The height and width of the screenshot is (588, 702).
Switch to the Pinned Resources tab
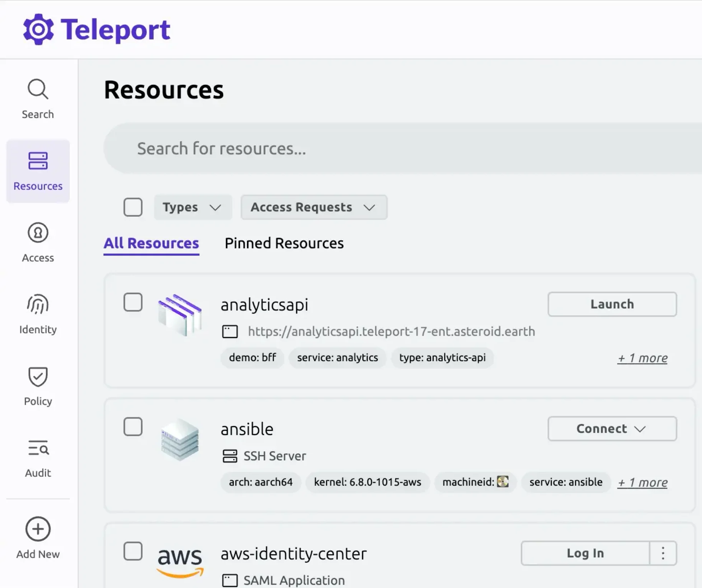point(284,243)
